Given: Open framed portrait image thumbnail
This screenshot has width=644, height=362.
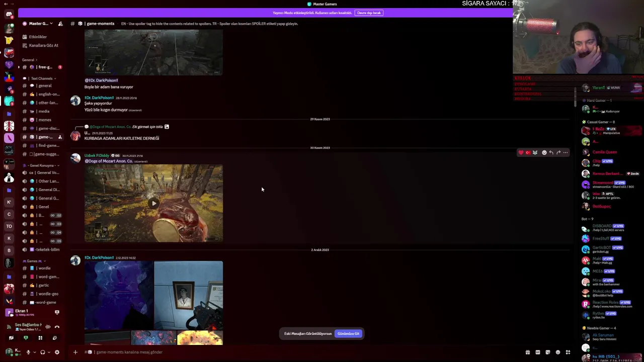Looking at the screenshot, I should pos(188,295).
